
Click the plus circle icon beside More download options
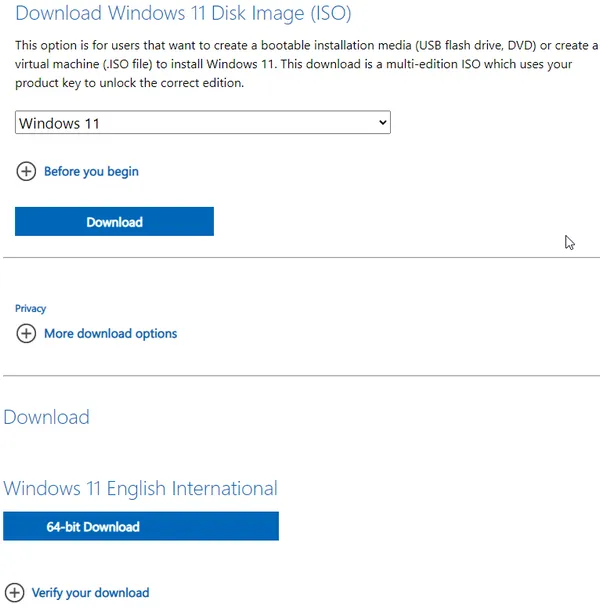tap(26, 333)
